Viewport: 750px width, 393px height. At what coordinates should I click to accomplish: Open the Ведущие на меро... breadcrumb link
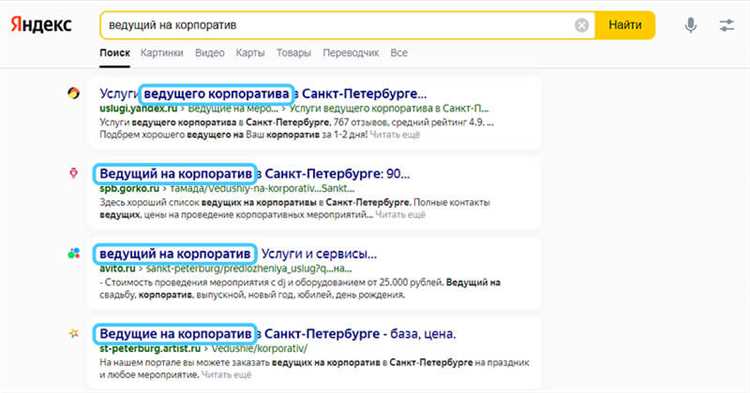[x=233, y=109]
